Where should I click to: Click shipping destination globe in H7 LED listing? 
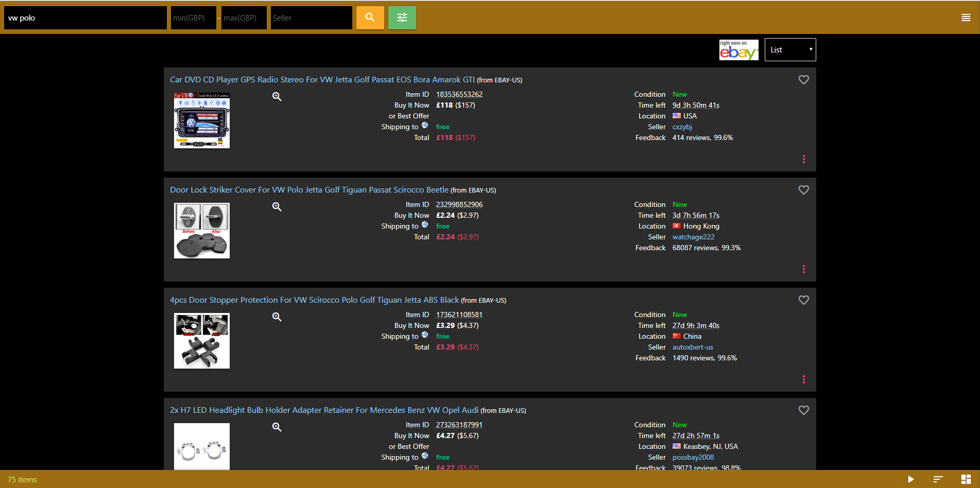tap(425, 456)
